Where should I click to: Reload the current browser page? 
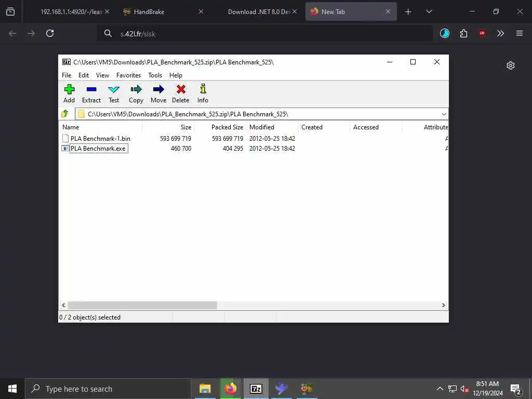(50, 33)
